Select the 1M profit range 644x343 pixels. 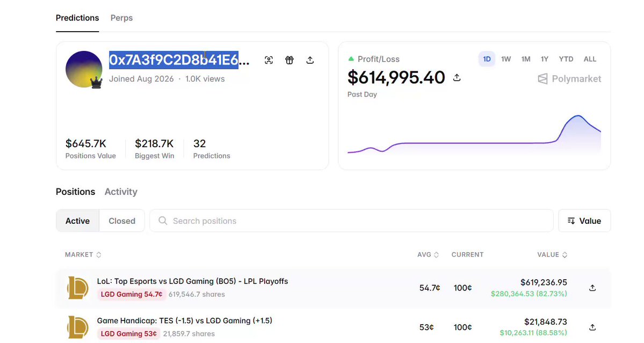coord(526,59)
